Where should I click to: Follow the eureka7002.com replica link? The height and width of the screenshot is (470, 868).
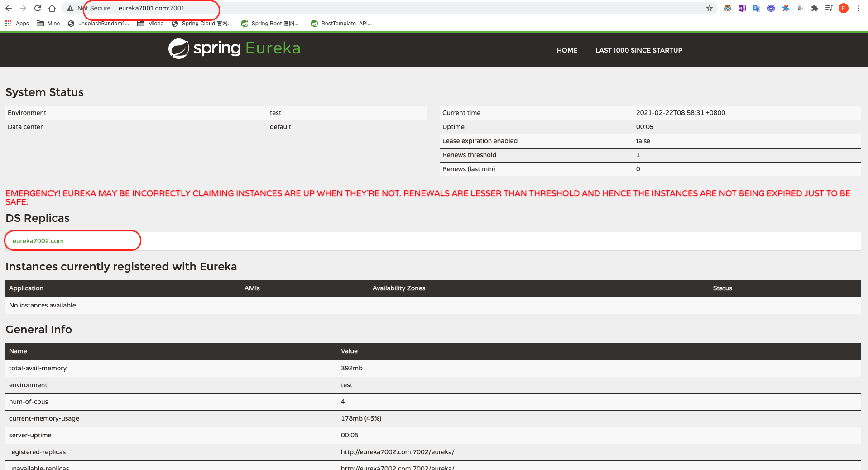38,241
